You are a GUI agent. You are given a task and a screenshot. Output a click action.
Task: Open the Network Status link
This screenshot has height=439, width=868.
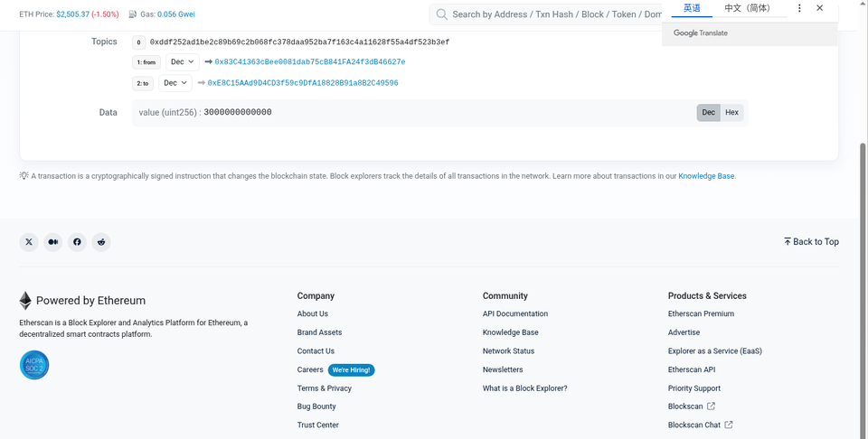pyautogui.click(x=509, y=351)
